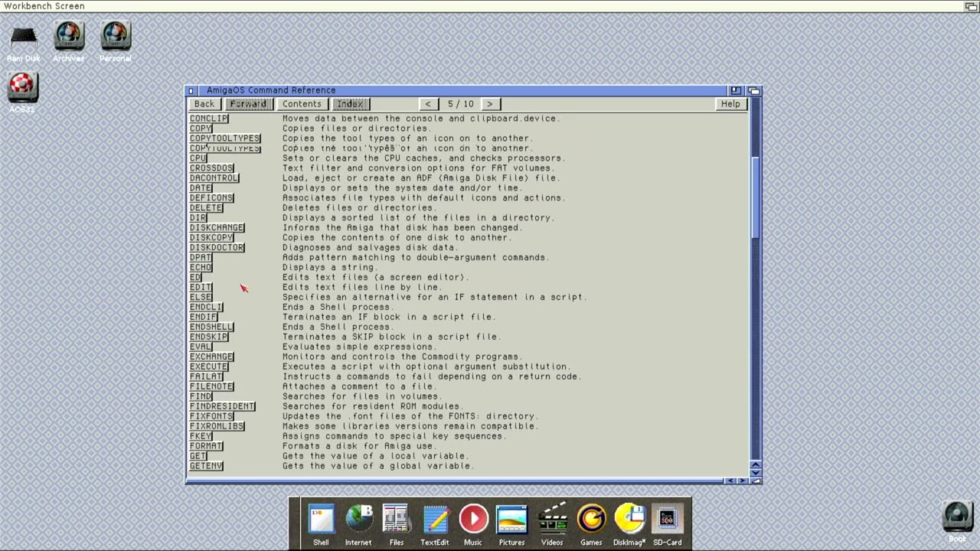Open the Boot disk icon
Screen dimensions: 980x551
click(957, 522)
